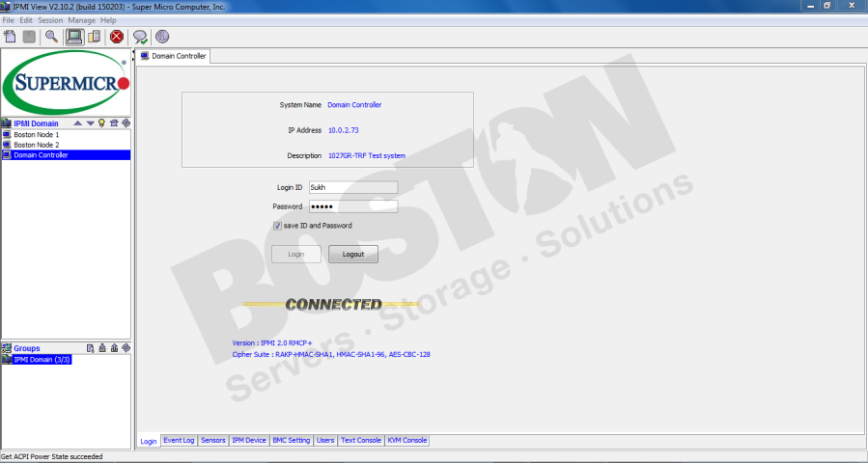The width and height of the screenshot is (868, 463).
Task: Select the Domain Controller session tab
Action: pos(173,56)
